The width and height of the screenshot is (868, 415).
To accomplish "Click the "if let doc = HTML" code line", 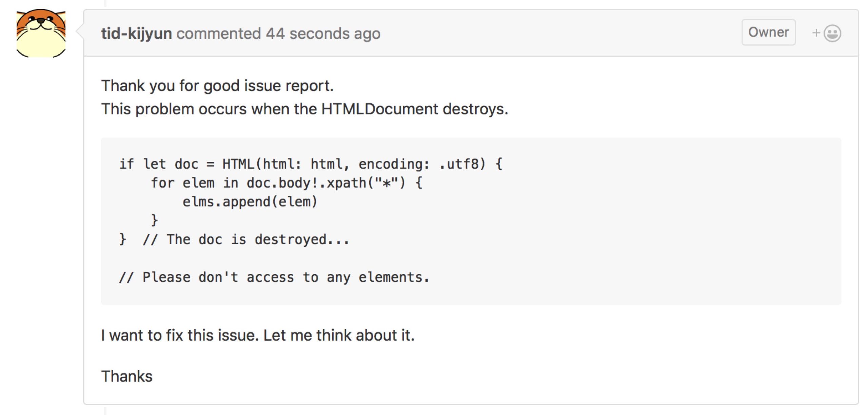I will click(x=186, y=164).
